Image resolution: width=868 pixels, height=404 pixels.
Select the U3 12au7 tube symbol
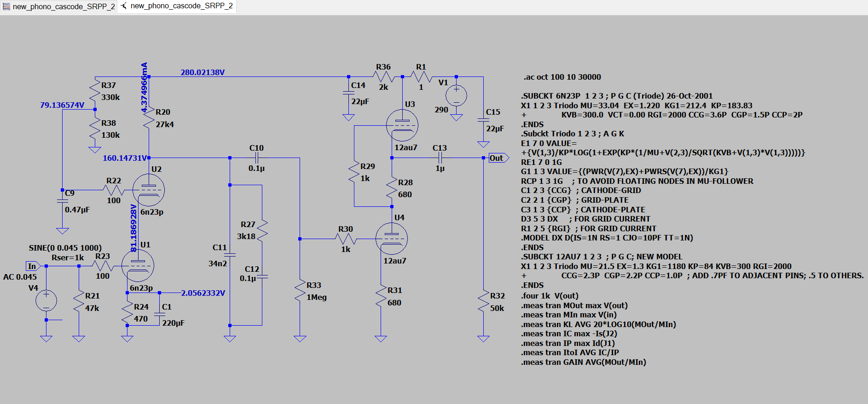[x=402, y=125]
